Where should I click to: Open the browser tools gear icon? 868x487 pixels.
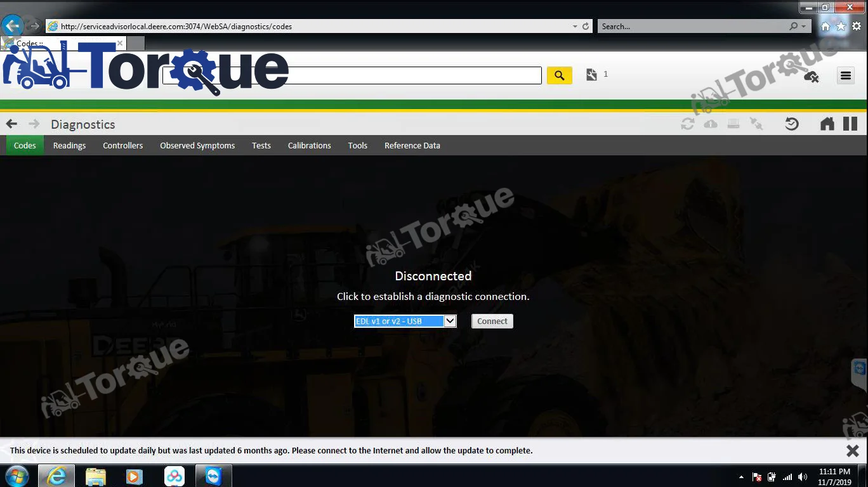[x=857, y=27]
